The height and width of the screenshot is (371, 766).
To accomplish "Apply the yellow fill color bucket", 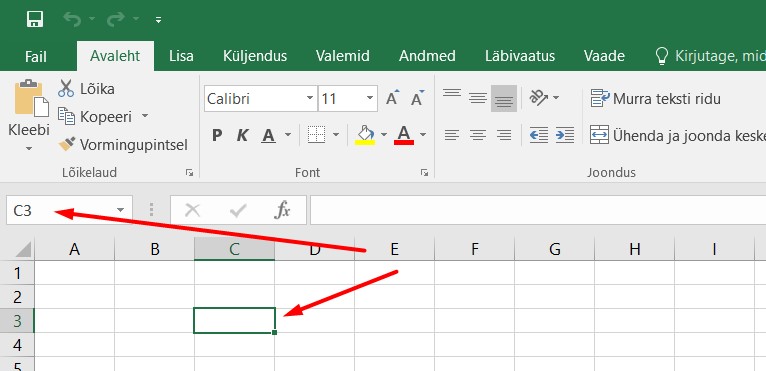I will click(x=365, y=135).
